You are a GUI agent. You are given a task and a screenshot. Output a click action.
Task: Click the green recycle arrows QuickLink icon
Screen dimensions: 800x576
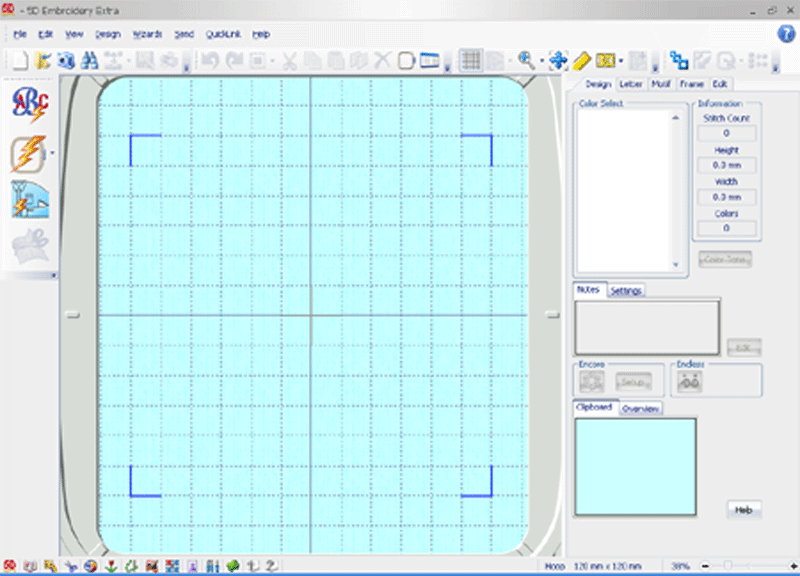coord(132,566)
